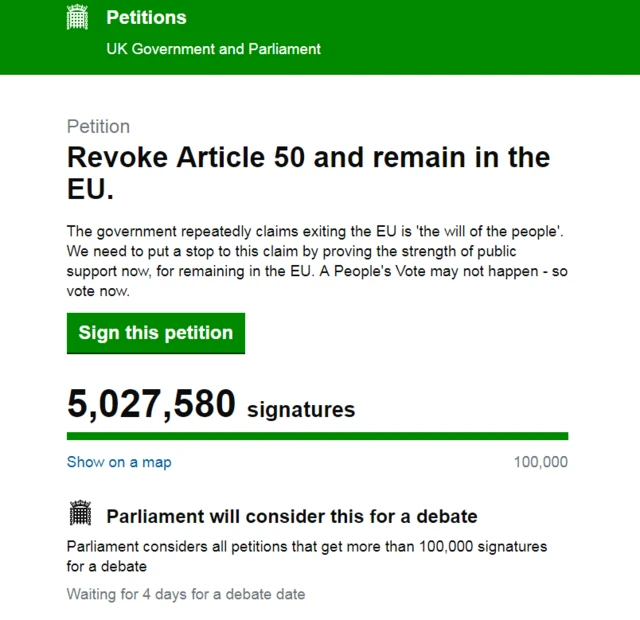Click the Waiting for 4 days status text
The width and height of the screenshot is (640, 620).
[x=186, y=594]
